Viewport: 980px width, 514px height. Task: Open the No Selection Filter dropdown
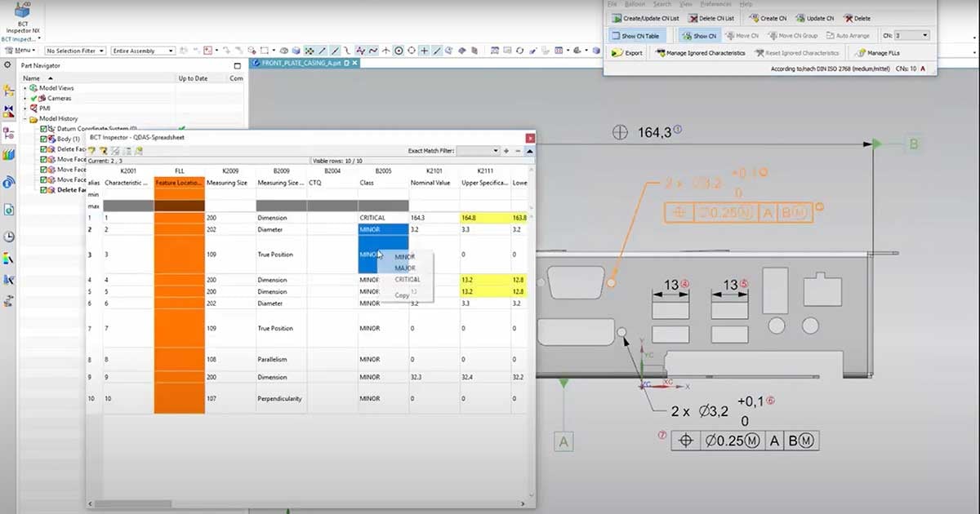pos(75,51)
